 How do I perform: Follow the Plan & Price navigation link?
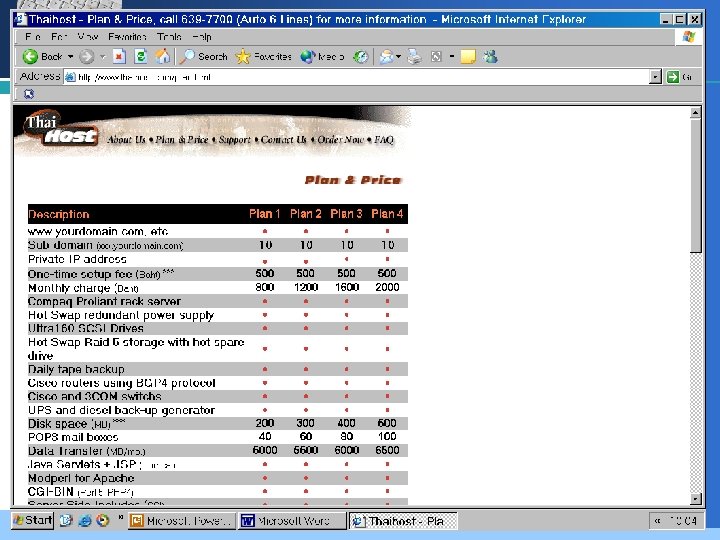pyautogui.click(x=182, y=140)
